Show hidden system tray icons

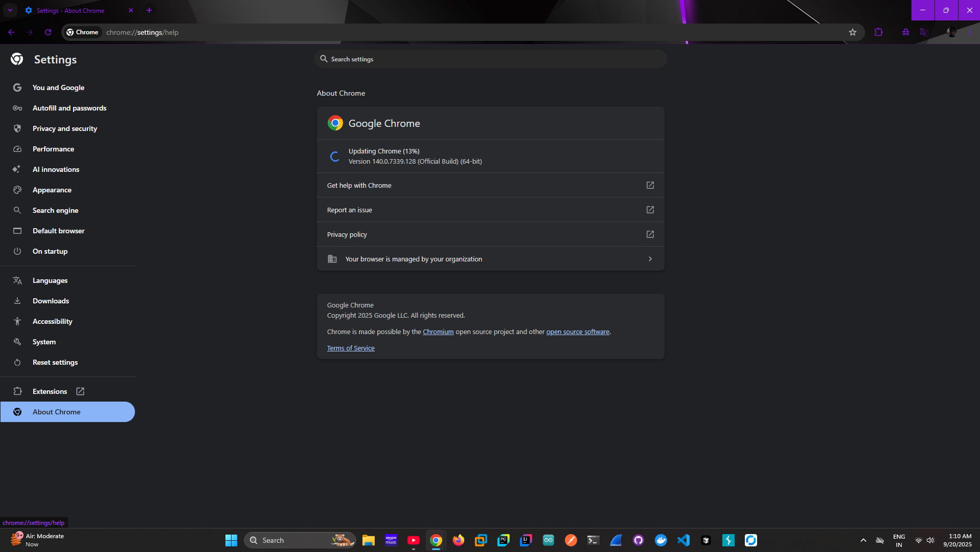coord(863,540)
